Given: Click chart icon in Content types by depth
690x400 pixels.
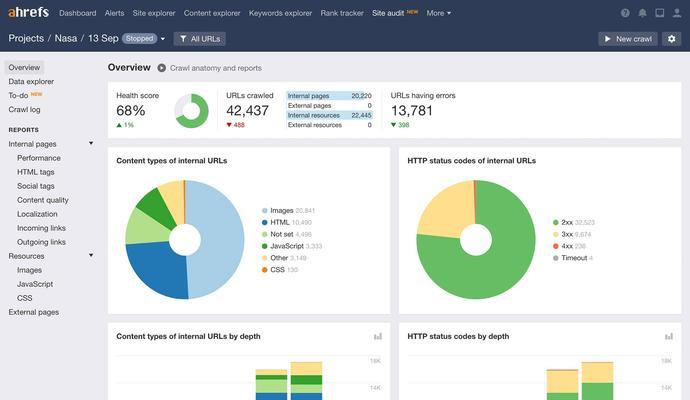Looking at the screenshot, I should pos(378,337).
